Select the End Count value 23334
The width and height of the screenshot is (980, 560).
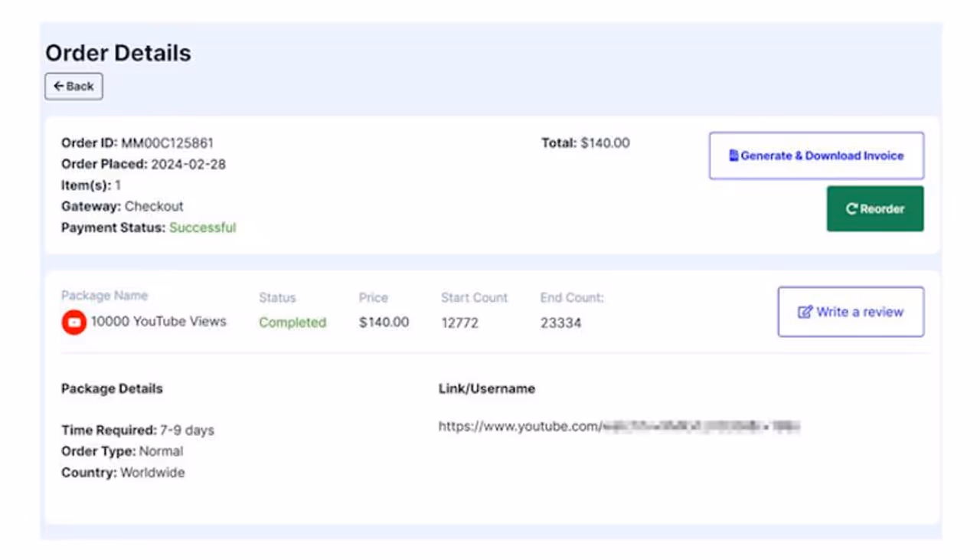(x=560, y=323)
